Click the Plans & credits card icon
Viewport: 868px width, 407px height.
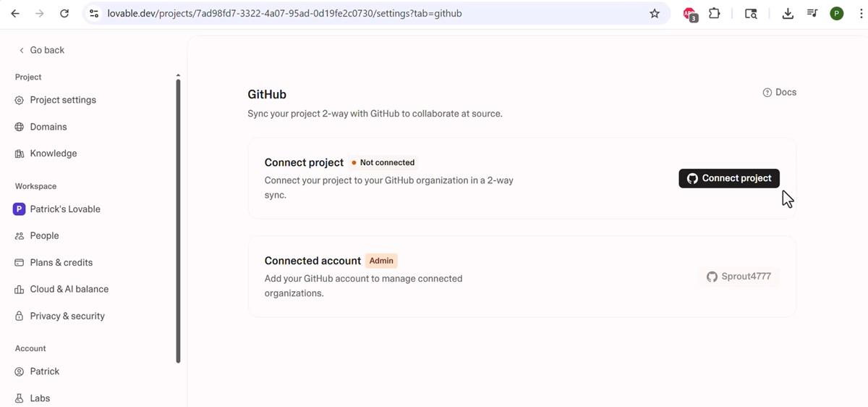20,262
